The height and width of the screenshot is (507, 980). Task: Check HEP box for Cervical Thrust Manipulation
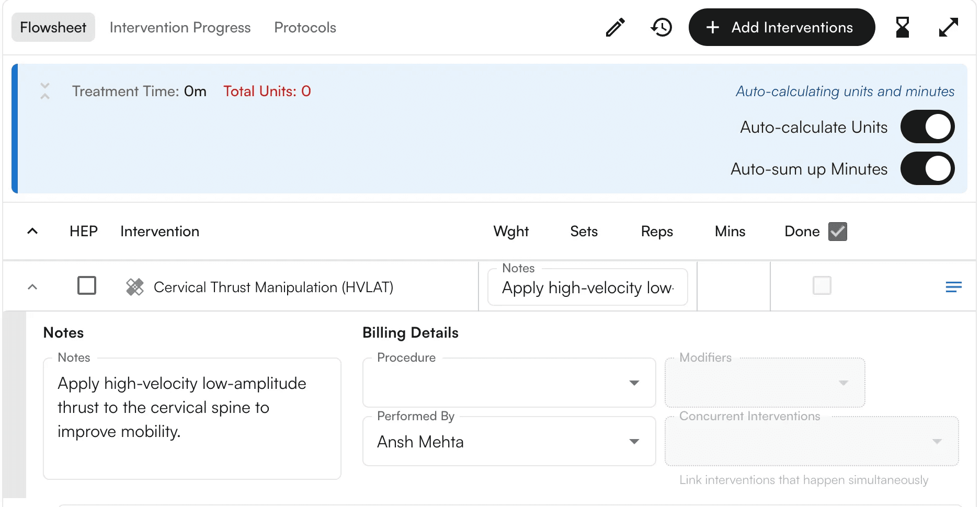[87, 286]
